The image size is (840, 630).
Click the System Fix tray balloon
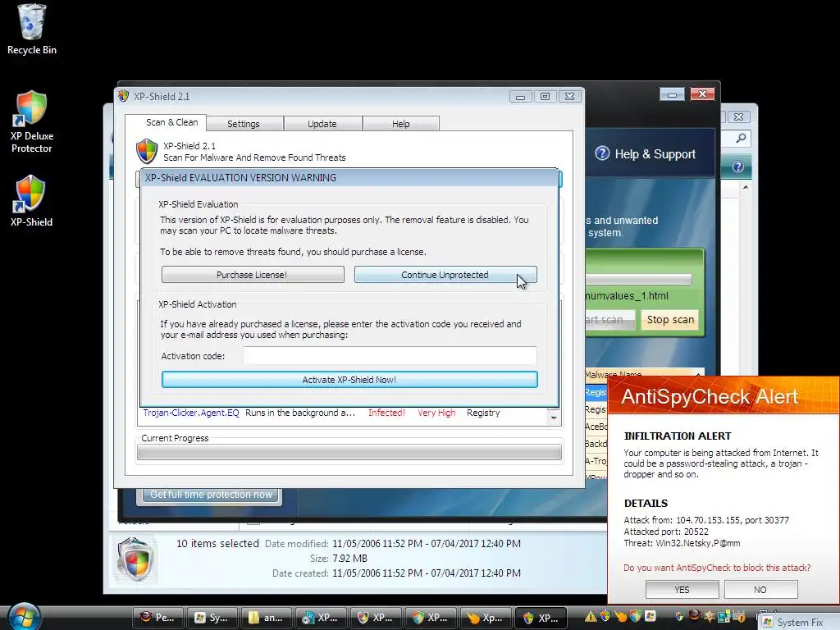[x=799, y=622]
